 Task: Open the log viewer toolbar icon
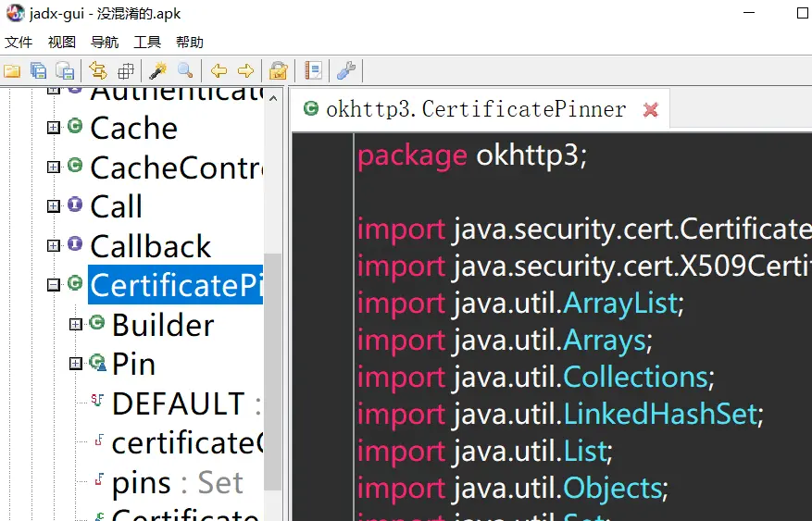313,70
